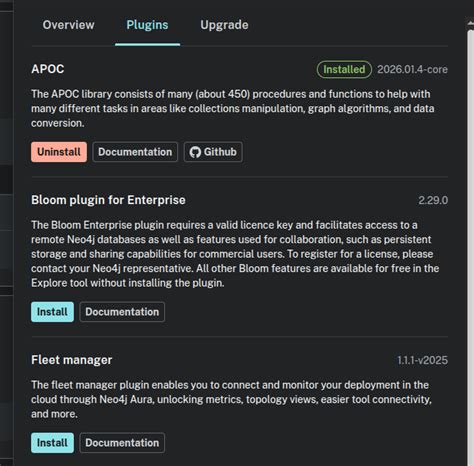Click the vertical scrollbar on the right
Screen dimensions: 474x466
470,247
